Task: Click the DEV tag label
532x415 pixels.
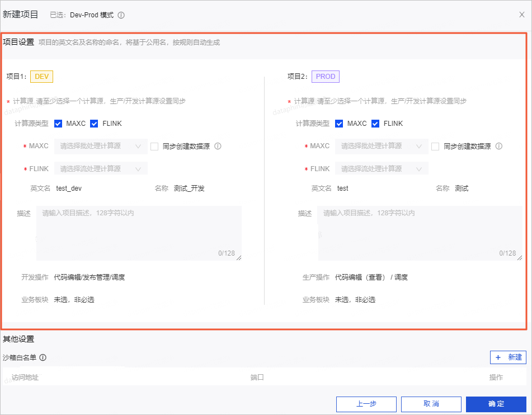Action: pyautogui.click(x=42, y=77)
